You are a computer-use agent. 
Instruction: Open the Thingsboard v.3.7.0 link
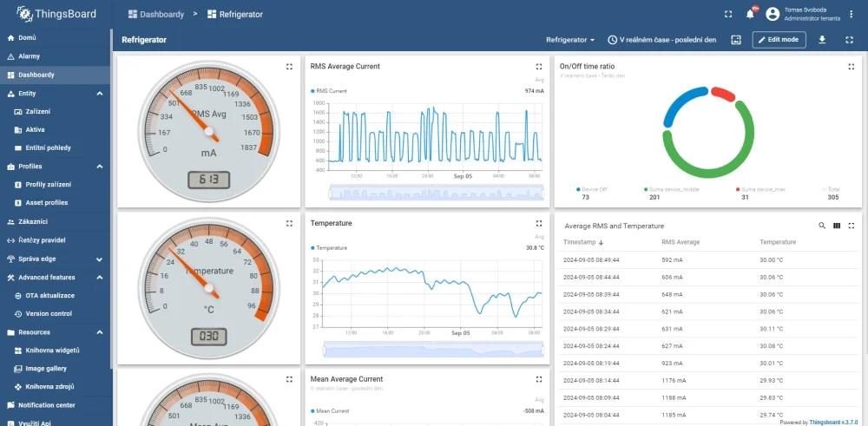(833, 422)
